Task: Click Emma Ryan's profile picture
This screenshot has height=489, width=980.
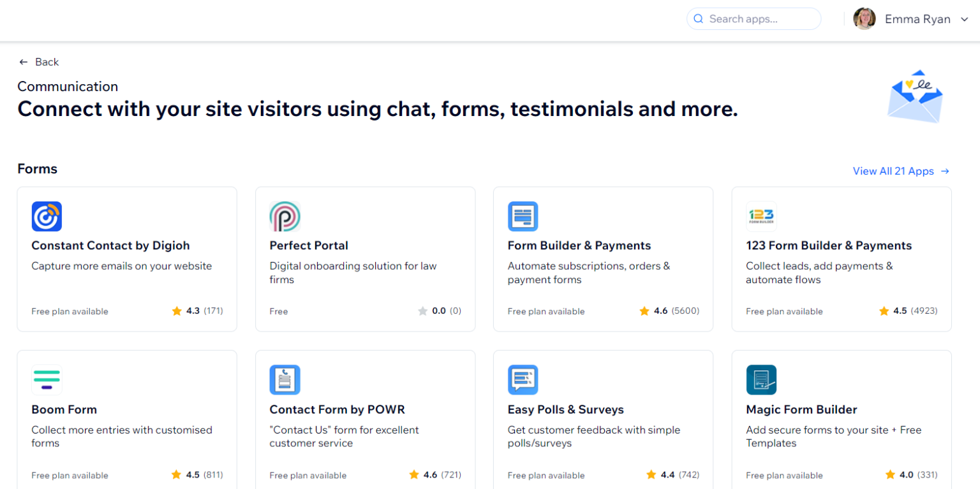Action: tap(864, 18)
